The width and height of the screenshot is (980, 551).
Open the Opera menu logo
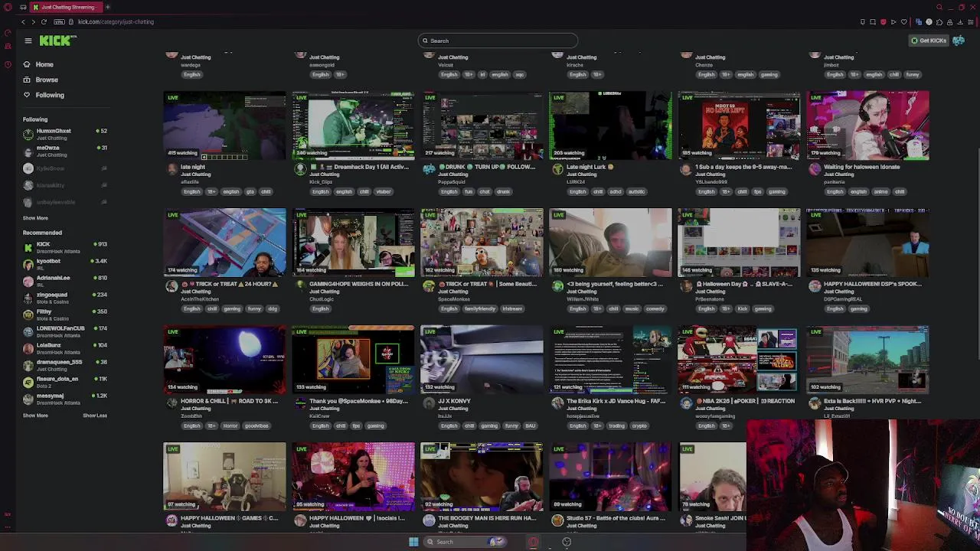(x=8, y=7)
